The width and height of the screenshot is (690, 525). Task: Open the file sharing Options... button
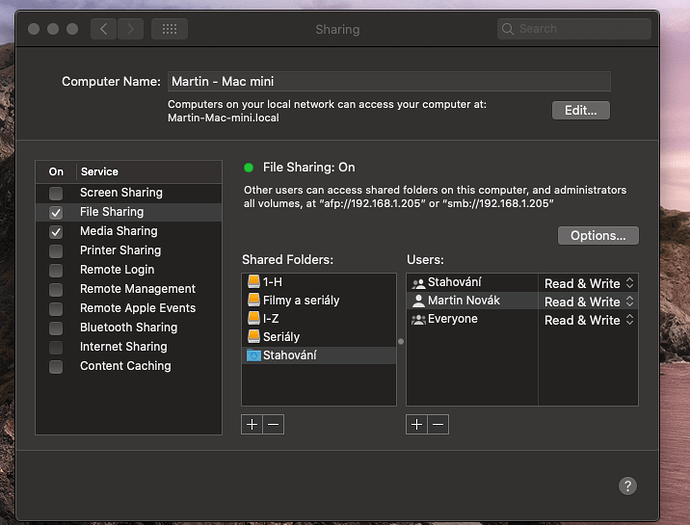(598, 235)
